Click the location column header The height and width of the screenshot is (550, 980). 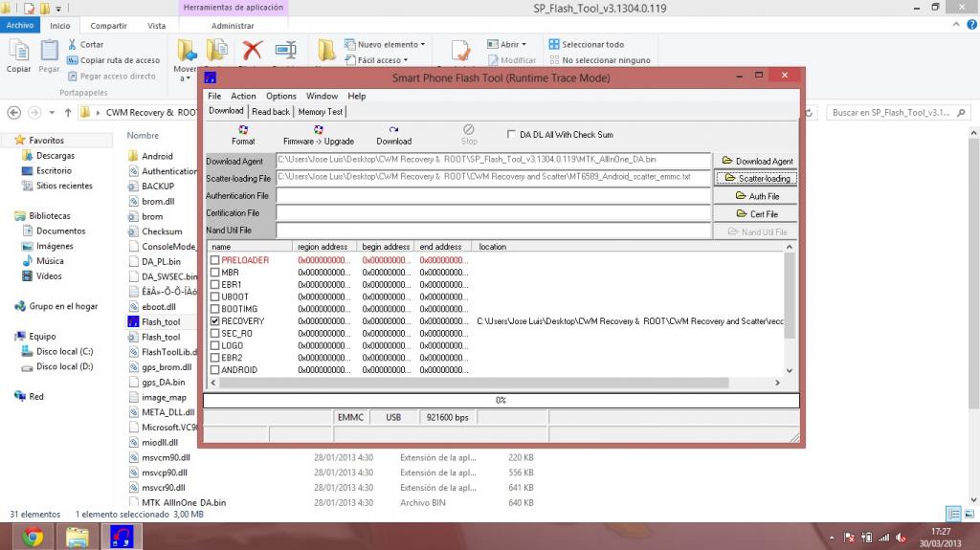coord(628,247)
